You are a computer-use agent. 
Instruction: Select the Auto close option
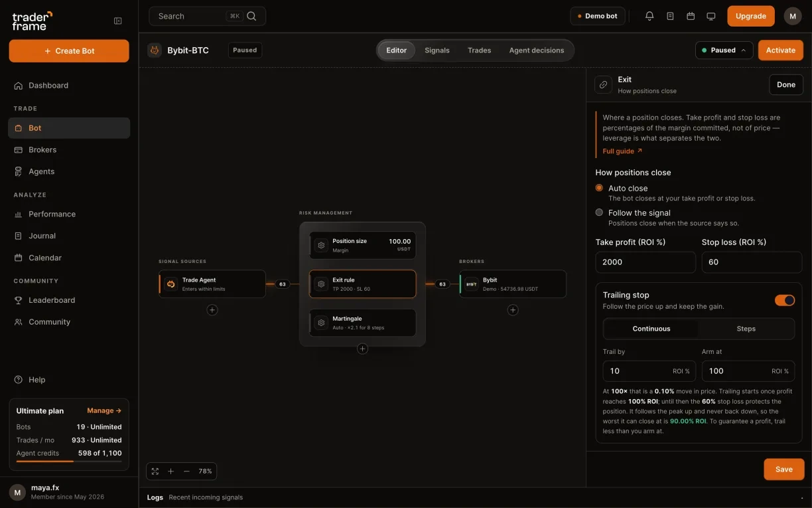599,188
